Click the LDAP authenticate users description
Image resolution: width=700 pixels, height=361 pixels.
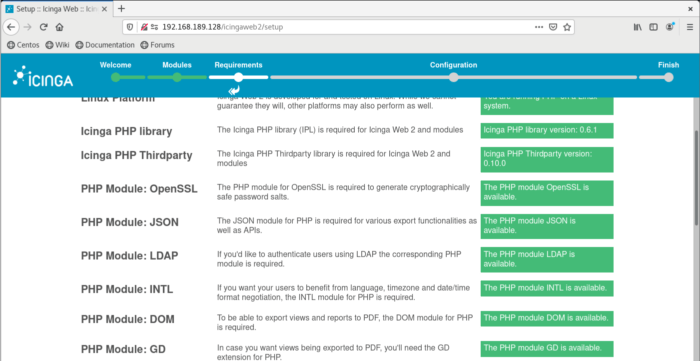(339, 259)
